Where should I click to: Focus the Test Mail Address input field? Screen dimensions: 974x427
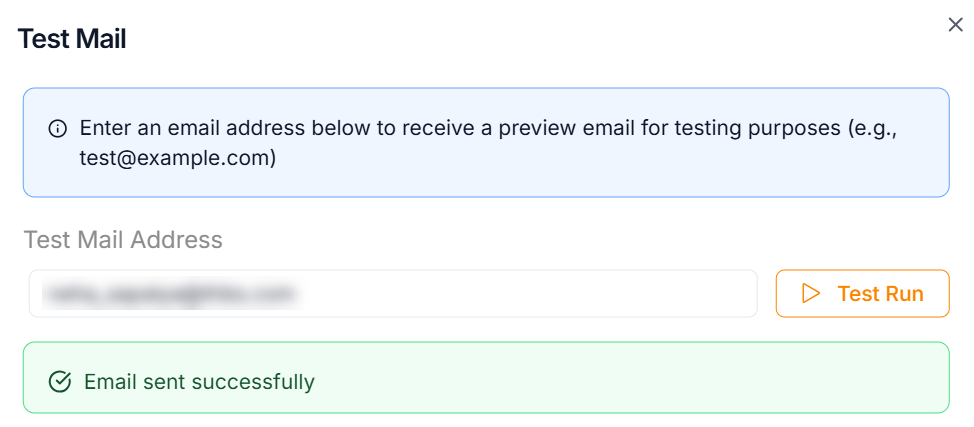point(392,294)
